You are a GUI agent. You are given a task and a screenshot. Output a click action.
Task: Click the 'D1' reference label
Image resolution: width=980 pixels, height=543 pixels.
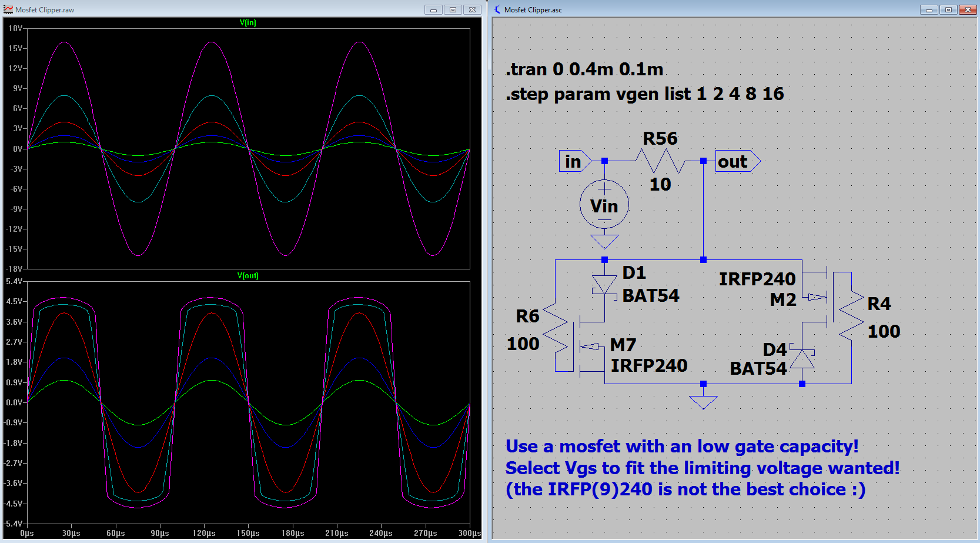(x=634, y=273)
